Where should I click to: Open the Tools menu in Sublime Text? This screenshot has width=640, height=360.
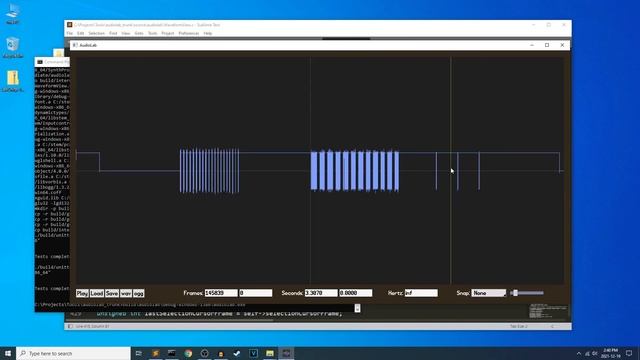click(152, 33)
